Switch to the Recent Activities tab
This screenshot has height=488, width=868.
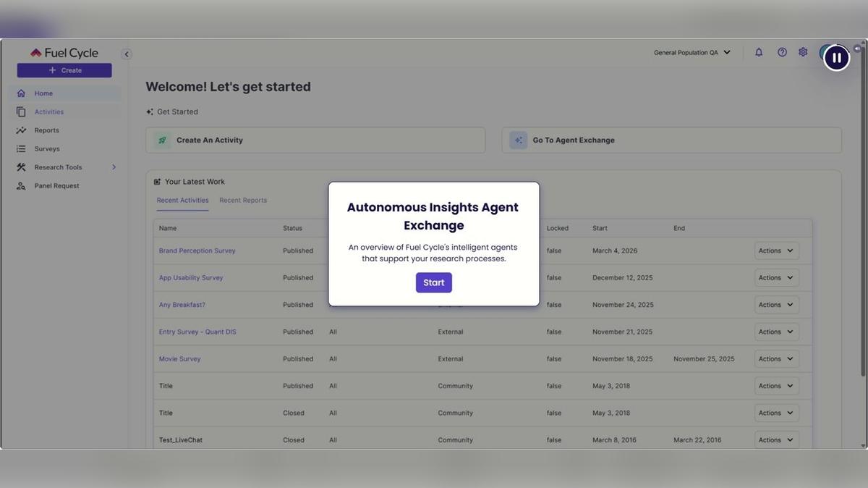click(x=182, y=201)
